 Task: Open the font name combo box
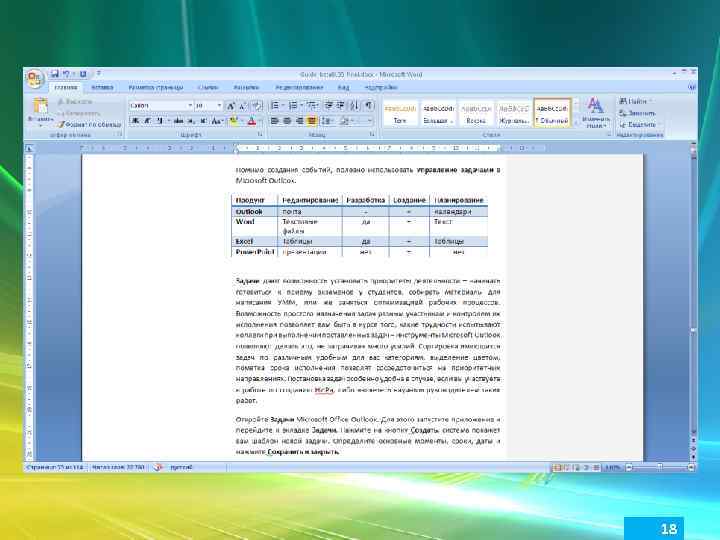pos(161,106)
